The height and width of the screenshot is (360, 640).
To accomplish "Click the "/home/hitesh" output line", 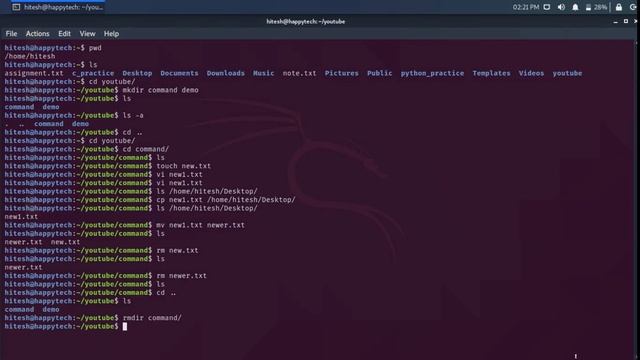I will (30, 56).
